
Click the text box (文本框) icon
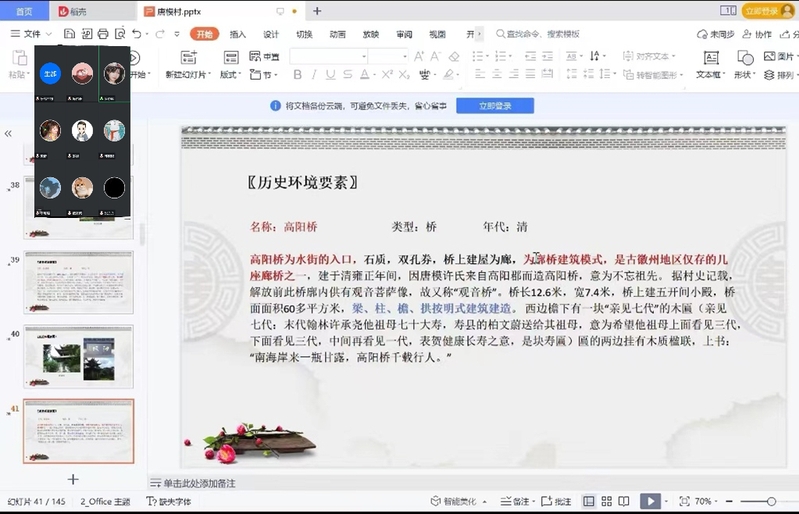tap(709, 58)
